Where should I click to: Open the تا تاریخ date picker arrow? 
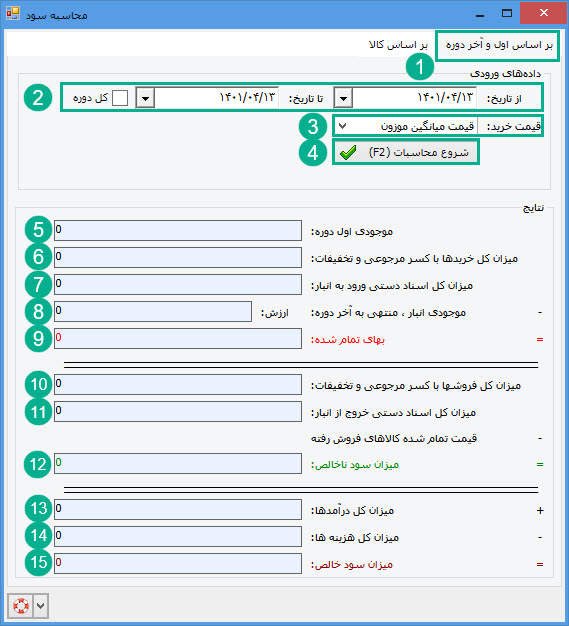tap(145, 98)
